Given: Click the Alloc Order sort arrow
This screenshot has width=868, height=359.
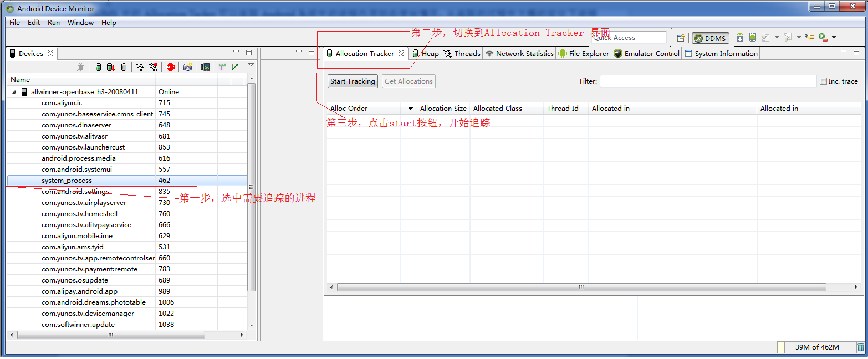Looking at the screenshot, I should [x=411, y=109].
